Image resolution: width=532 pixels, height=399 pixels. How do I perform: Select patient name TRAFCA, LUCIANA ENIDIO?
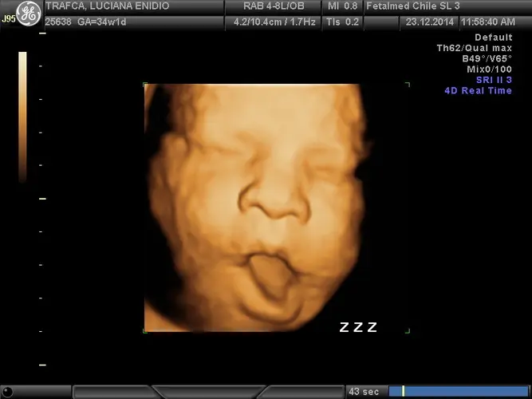point(107,6)
